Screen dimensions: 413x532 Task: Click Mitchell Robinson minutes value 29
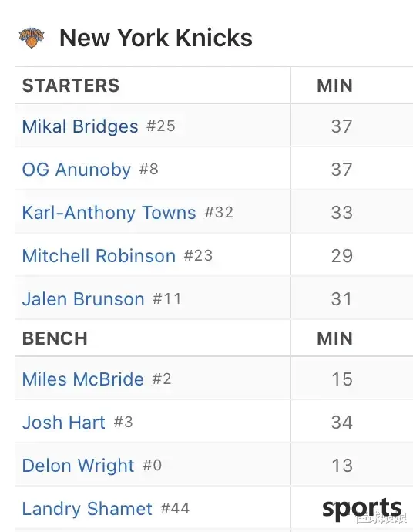342,255
